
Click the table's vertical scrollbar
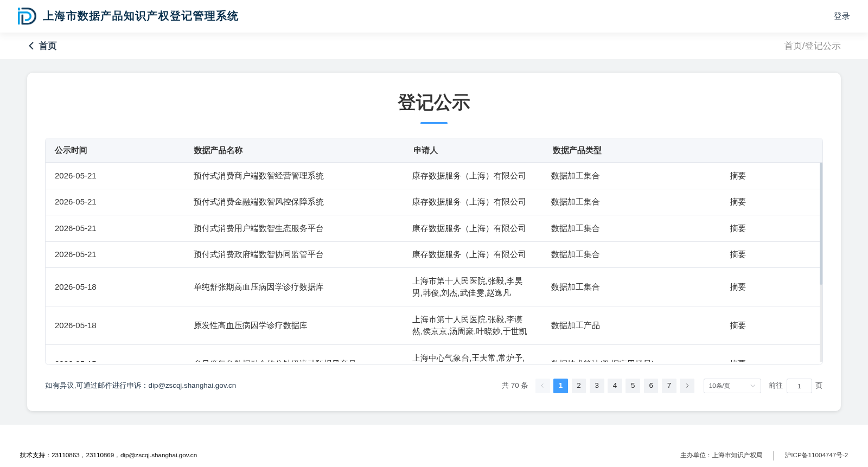tap(821, 223)
